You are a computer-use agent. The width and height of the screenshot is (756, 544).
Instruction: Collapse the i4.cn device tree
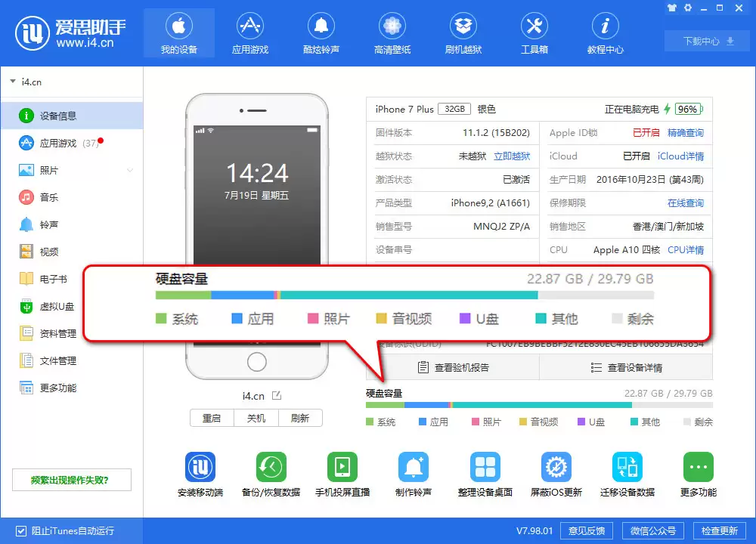[13, 82]
